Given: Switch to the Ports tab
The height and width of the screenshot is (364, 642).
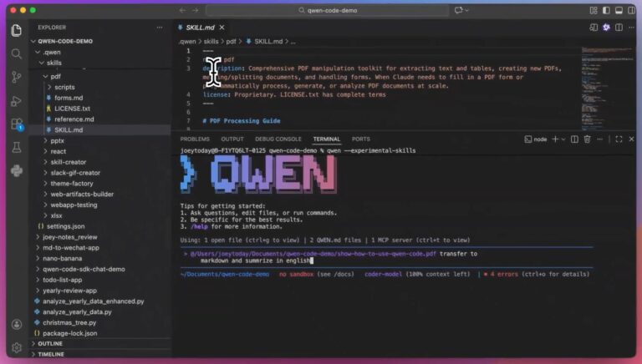Looking at the screenshot, I should [361, 139].
